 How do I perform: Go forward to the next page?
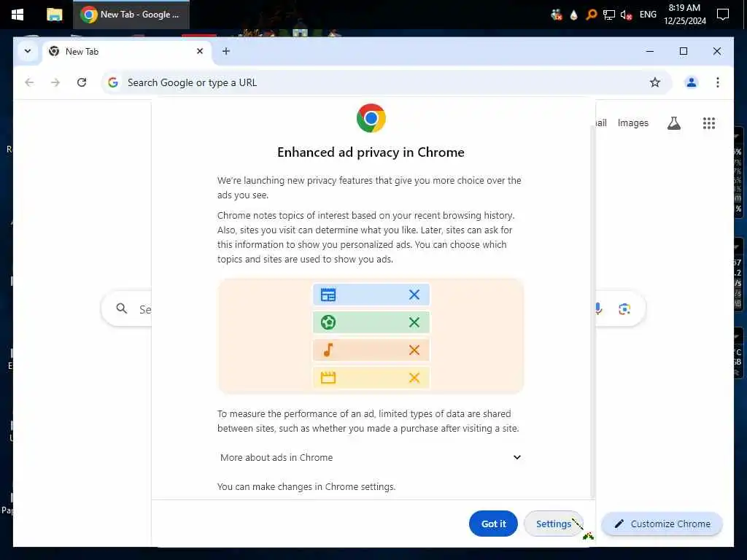click(55, 82)
